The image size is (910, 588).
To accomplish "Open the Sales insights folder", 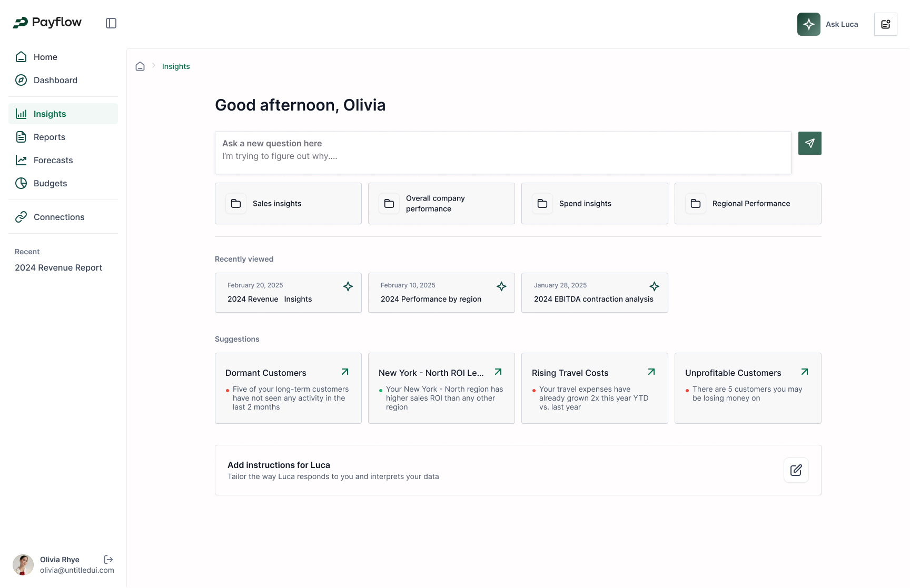I will point(288,204).
